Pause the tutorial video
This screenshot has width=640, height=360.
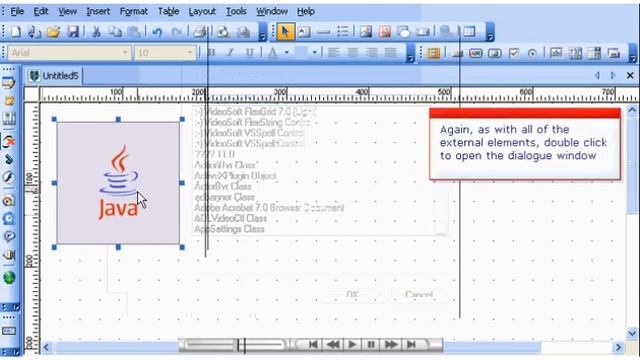[371, 344]
